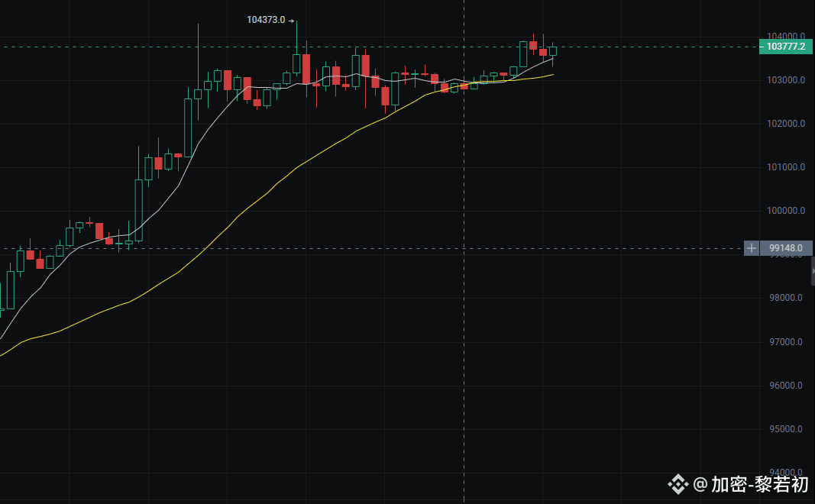Click the 103000.0 price axis label
This screenshot has width=815, height=504.
(x=786, y=80)
